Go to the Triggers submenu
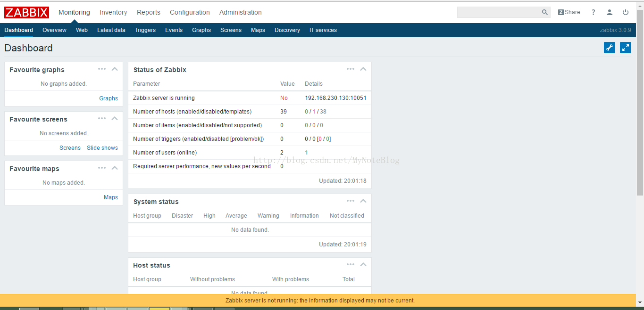The height and width of the screenshot is (310, 644). (x=145, y=30)
